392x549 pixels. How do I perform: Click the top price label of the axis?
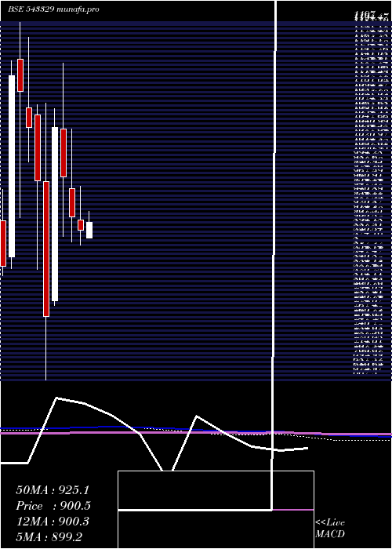pos(372,15)
